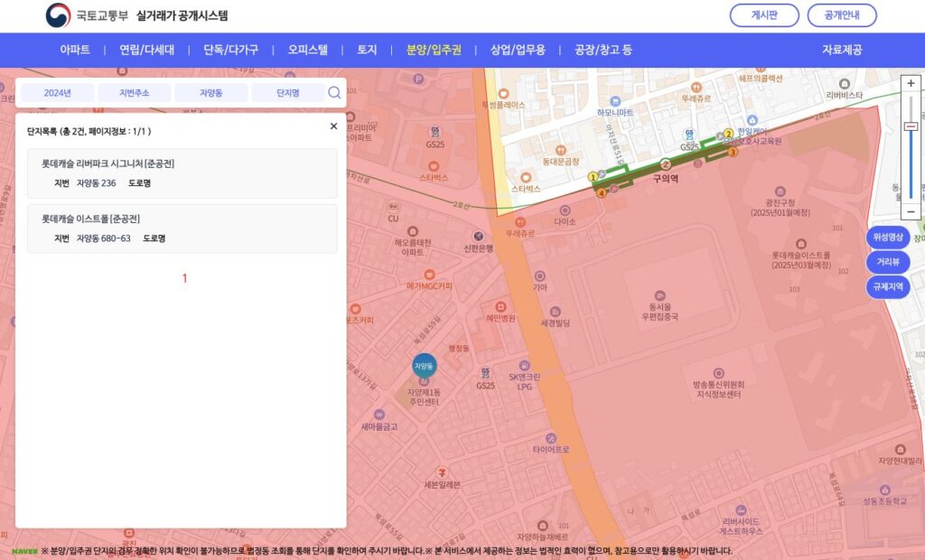
Task: Click the 게시판 button
Action: (x=764, y=15)
